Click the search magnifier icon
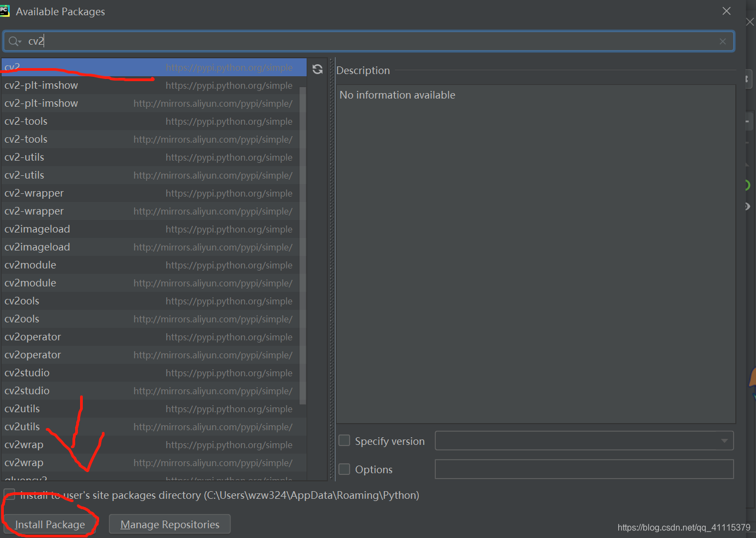Image resolution: width=756 pixels, height=538 pixels. [13, 41]
